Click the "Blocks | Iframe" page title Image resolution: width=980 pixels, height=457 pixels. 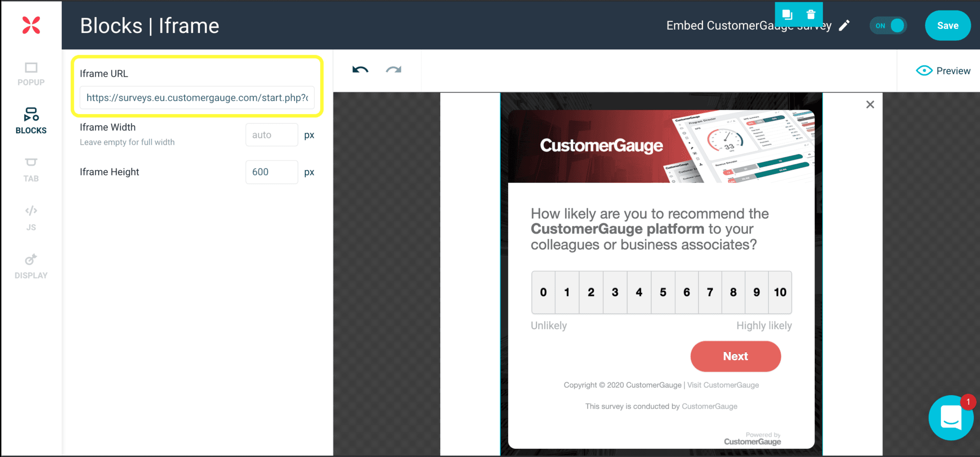tap(150, 26)
